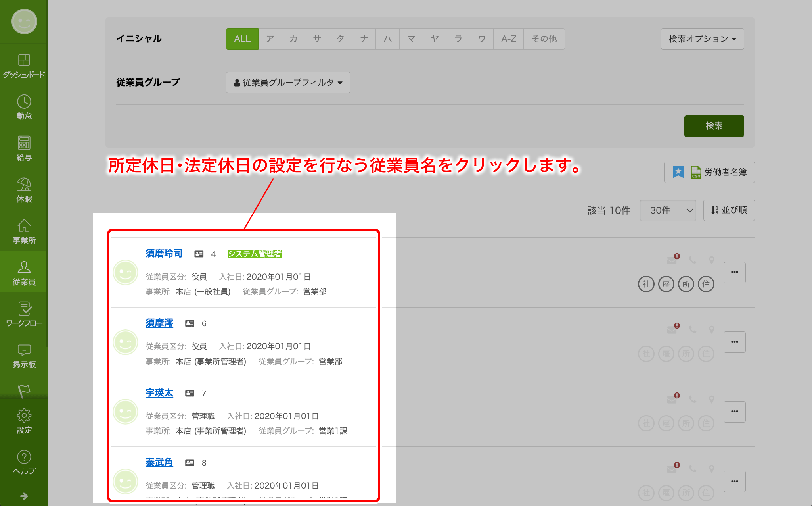Click the システム管理者 label
The width and height of the screenshot is (812, 506).
pyautogui.click(x=255, y=254)
